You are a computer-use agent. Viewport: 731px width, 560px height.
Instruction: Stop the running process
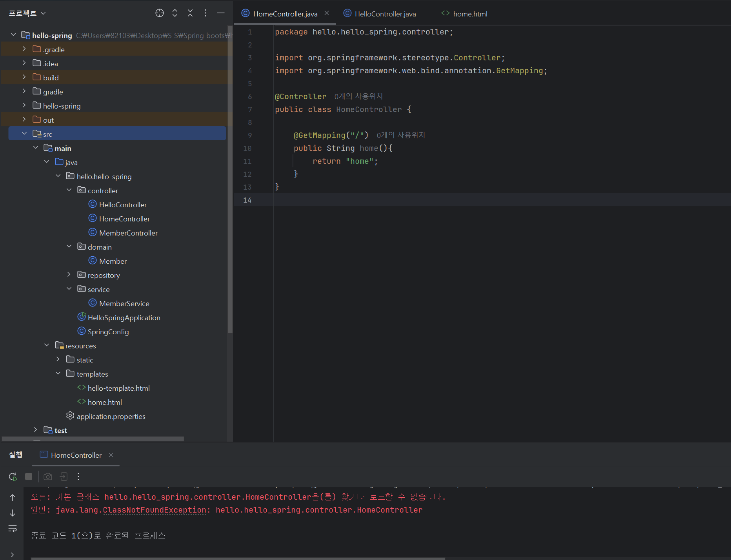pos(29,477)
